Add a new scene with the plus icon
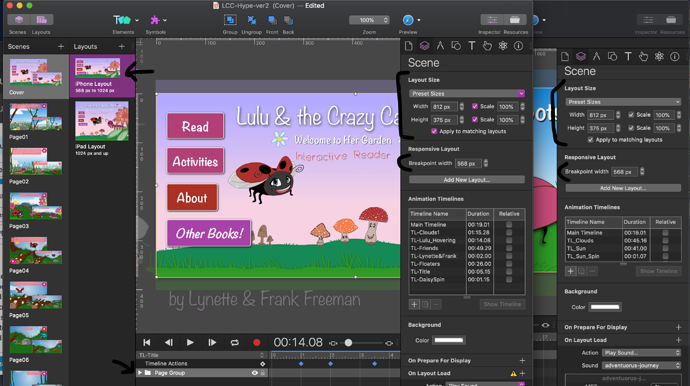690x386 pixels. click(x=61, y=46)
